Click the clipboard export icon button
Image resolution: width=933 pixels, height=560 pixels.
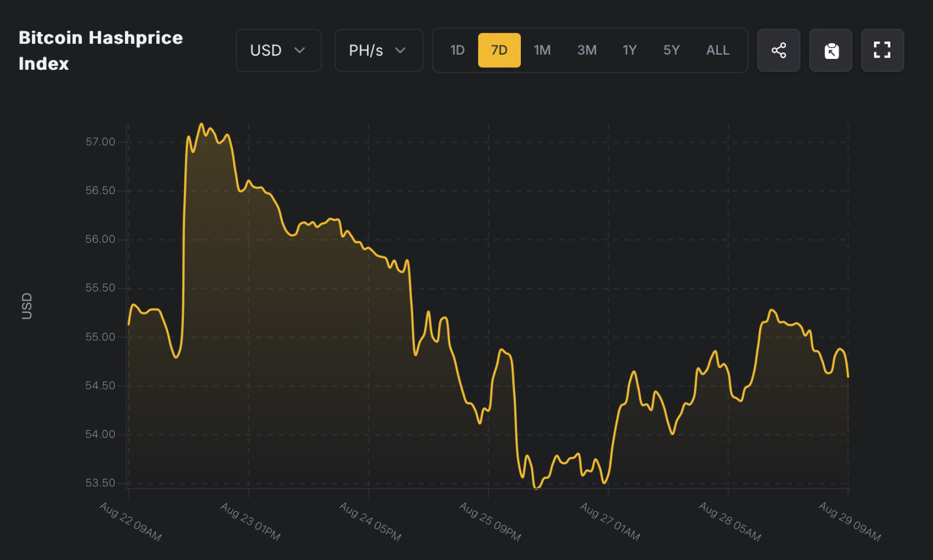(x=831, y=50)
